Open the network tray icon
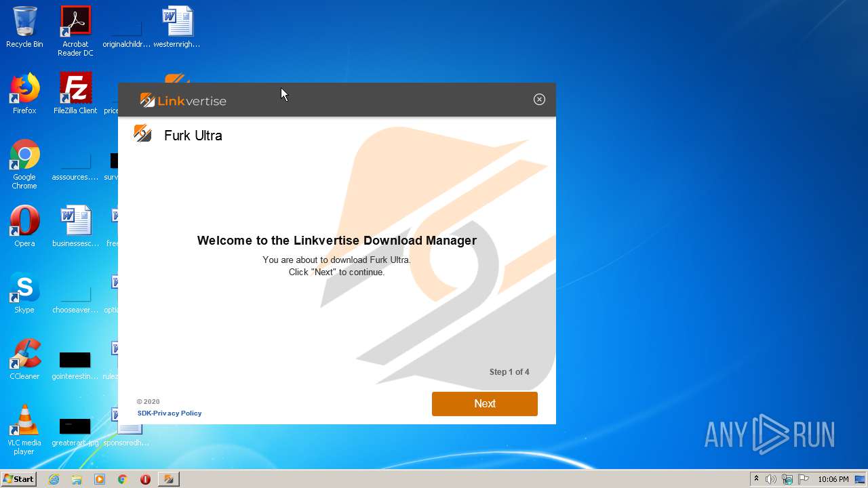The width and height of the screenshot is (868, 488). click(x=787, y=479)
